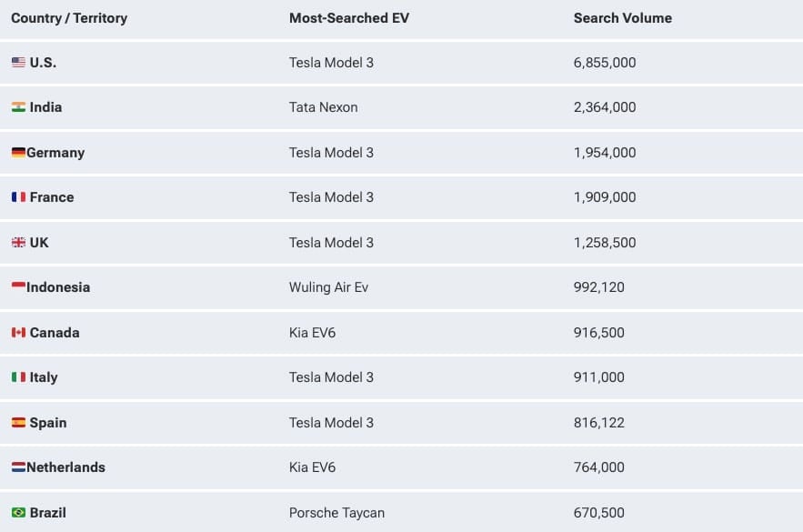
Task: Click the UK flag icon
Action: coord(18,243)
